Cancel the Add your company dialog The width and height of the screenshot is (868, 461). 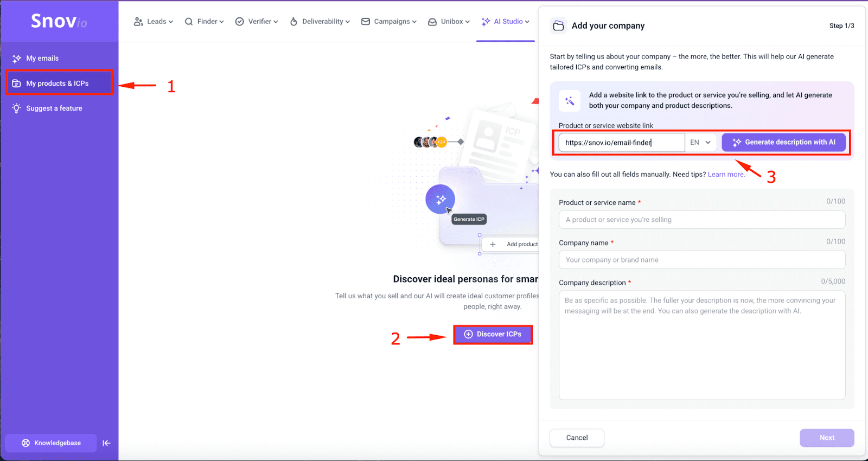pos(577,438)
